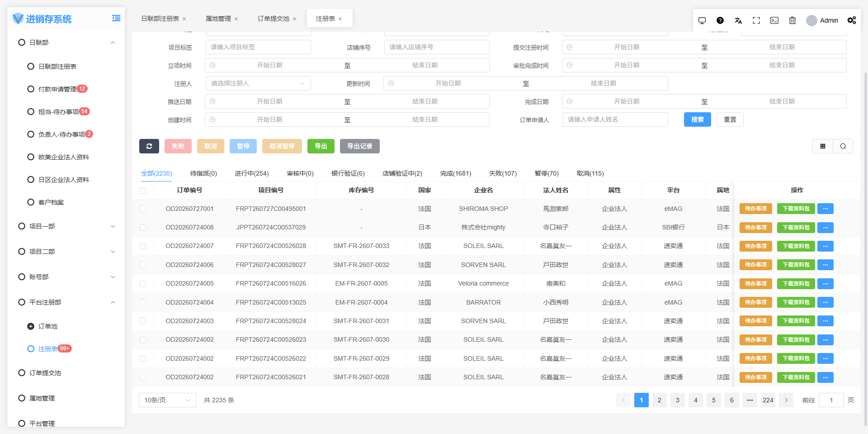Expand the 账号部 sidebar menu
This screenshot has width=868, height=434.
coord(66,277)
